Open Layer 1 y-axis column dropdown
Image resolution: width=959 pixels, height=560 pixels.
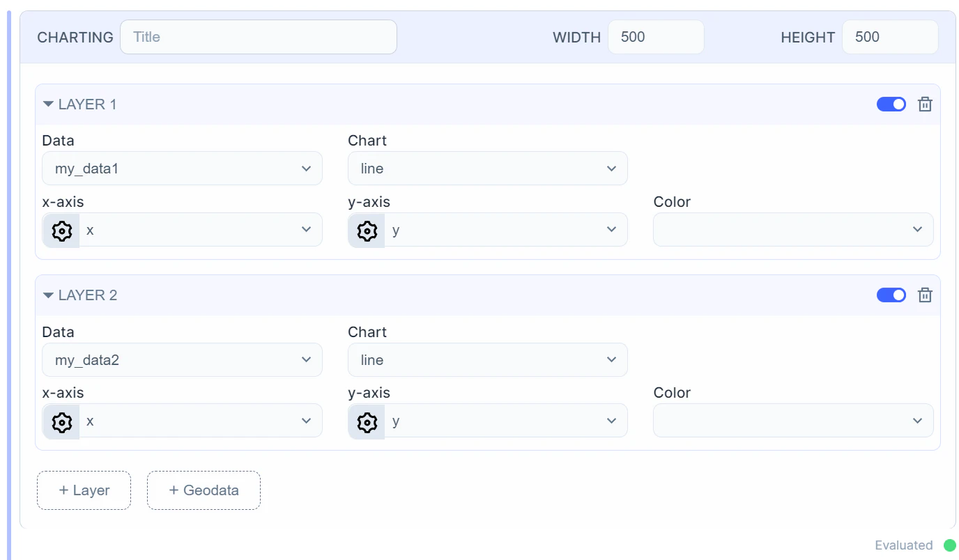point(506,230)
